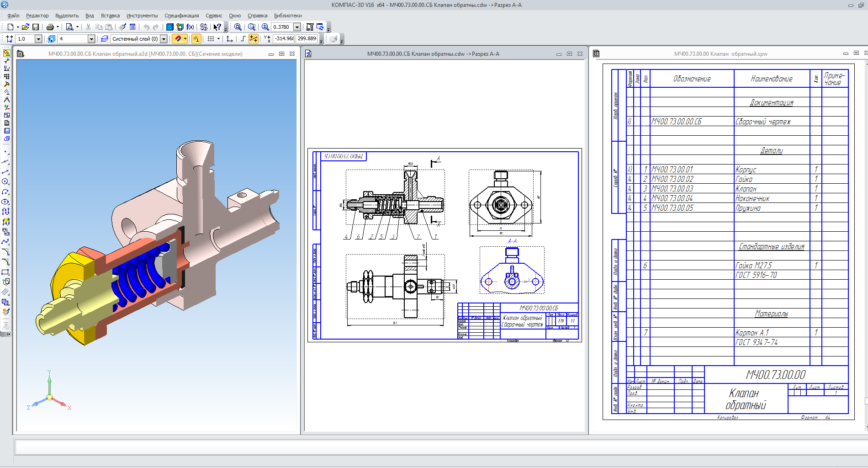
Task: Click the X coordinate field -314.968
Action: [284, 39]
